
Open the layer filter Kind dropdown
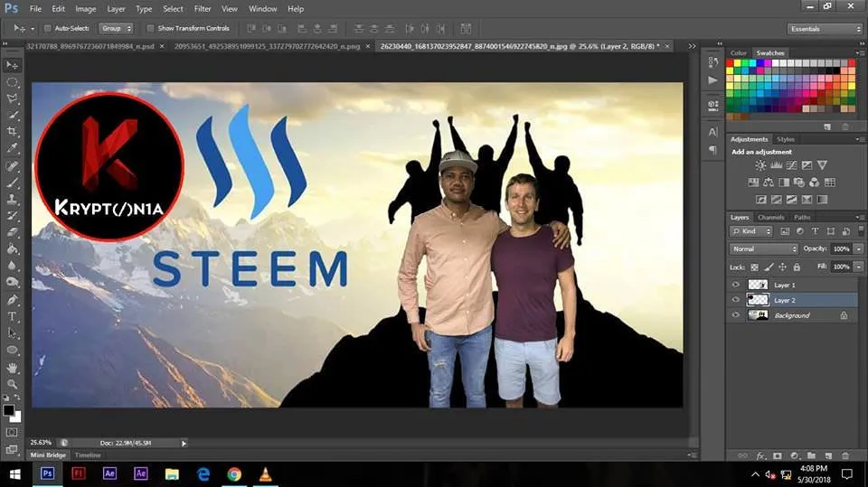pos(751,231)
